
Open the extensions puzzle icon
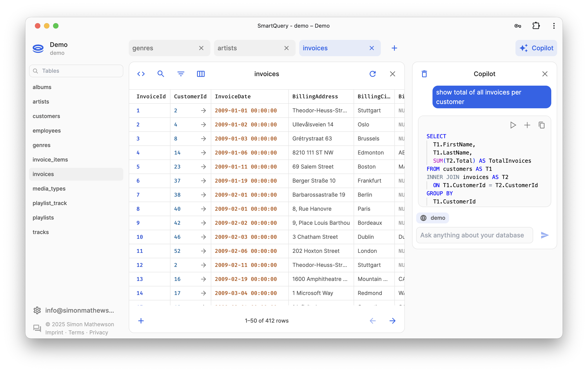coord(536,26)
